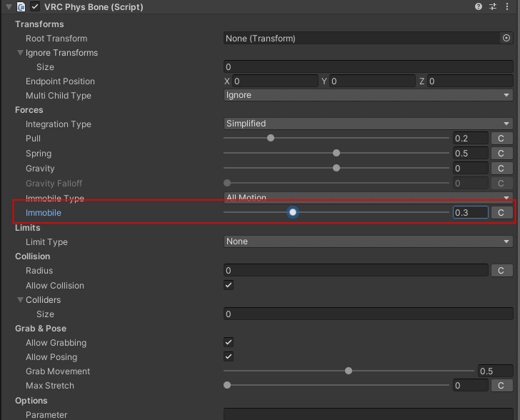Click the Immobile value field
Viewport: 520px width, 420px height.
pos(470,212)
